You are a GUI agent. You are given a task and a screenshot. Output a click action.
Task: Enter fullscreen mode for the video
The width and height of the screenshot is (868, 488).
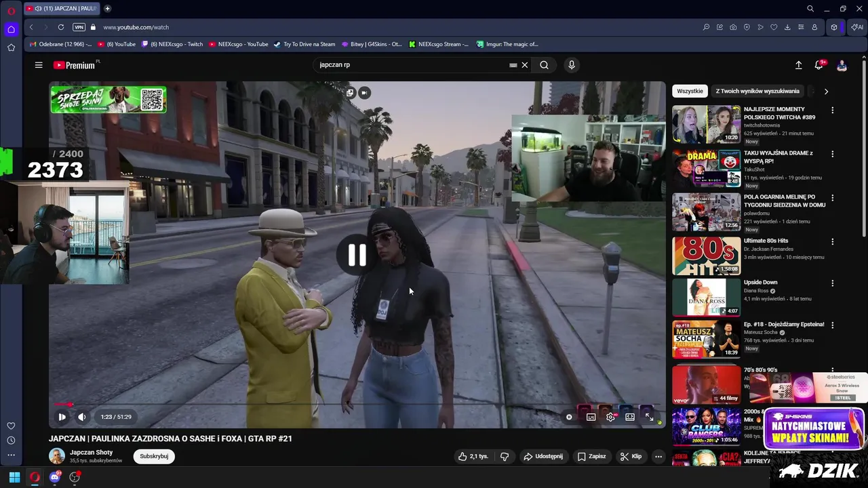point(649,417)
